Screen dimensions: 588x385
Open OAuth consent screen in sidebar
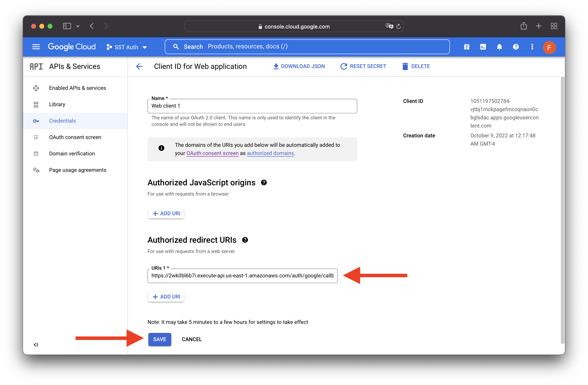(75, 137)
